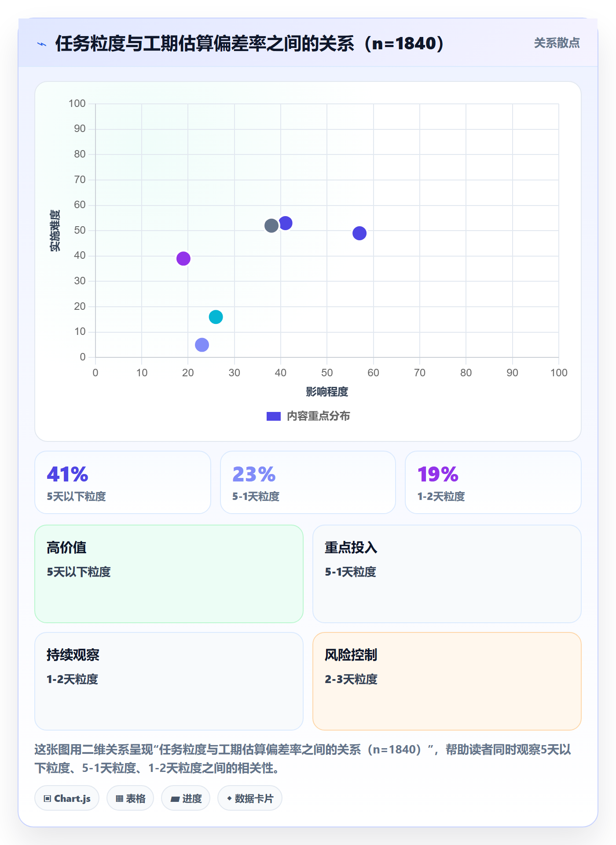Click the chart title text with n=1840
The width and height of the screenshot is (616, 845).
250,44
